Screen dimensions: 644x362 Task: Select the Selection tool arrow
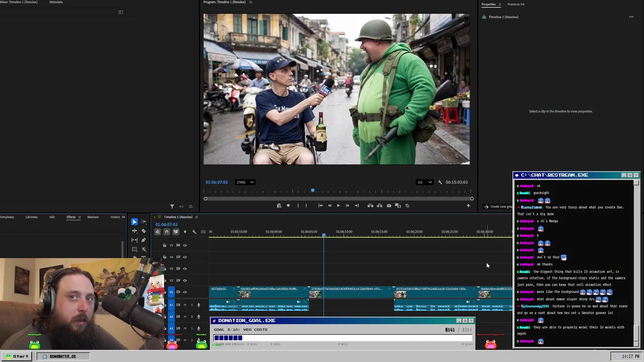[x=134, y=222]
